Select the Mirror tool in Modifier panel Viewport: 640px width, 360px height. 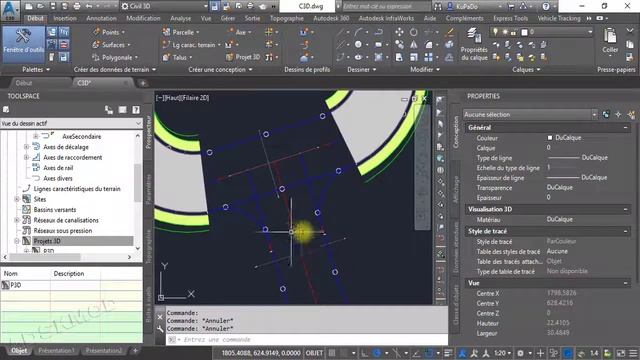[x=414, y=44]
